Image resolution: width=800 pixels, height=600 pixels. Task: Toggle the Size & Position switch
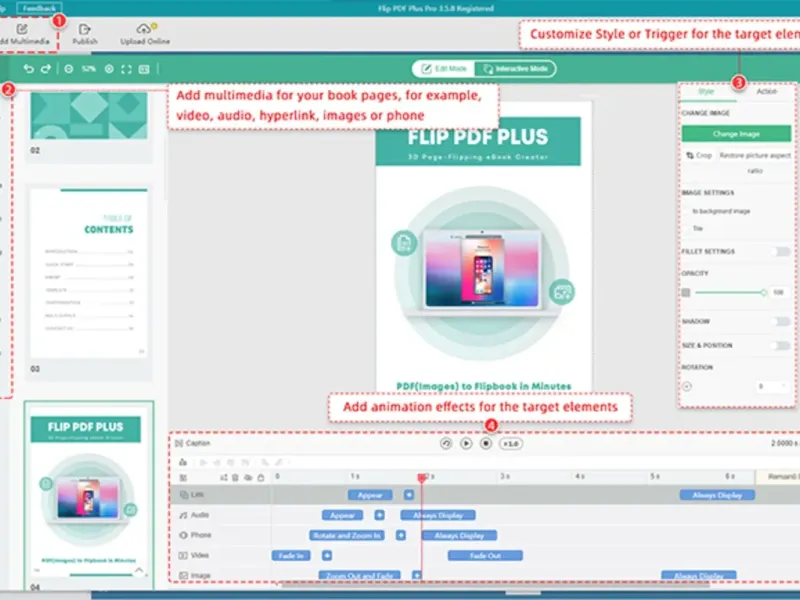click(781, 345)
